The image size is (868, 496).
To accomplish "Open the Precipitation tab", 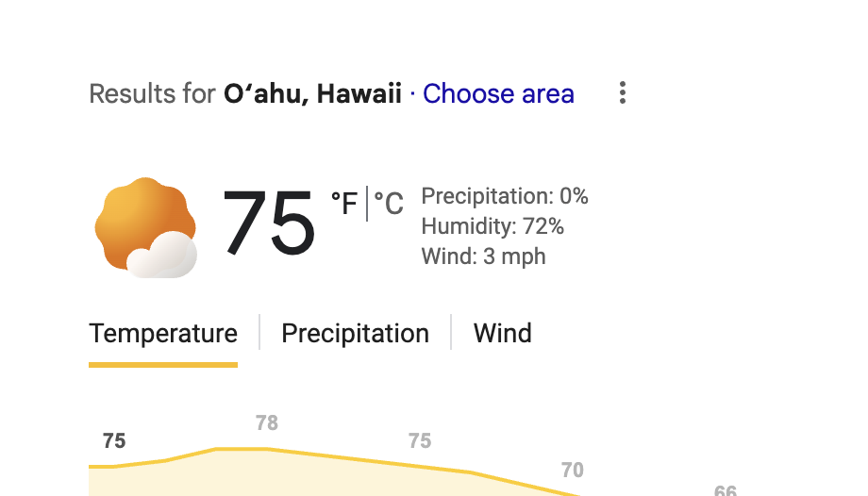I will point(355,334).
